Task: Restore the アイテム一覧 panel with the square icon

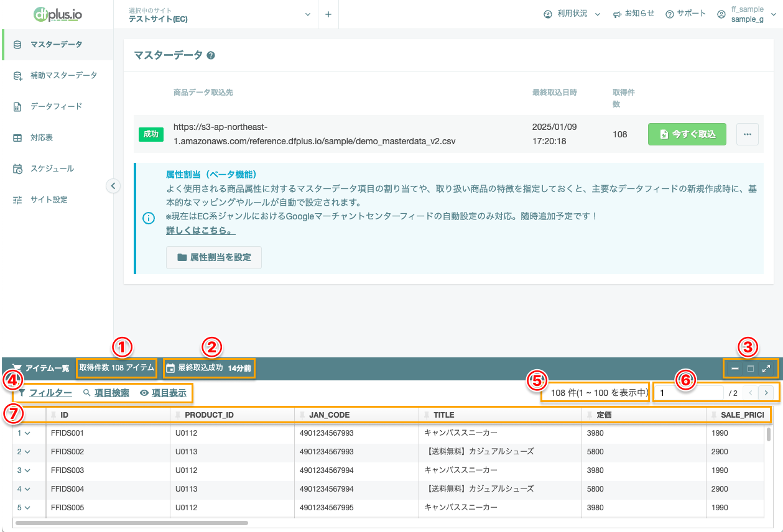Action: point(751,369)
